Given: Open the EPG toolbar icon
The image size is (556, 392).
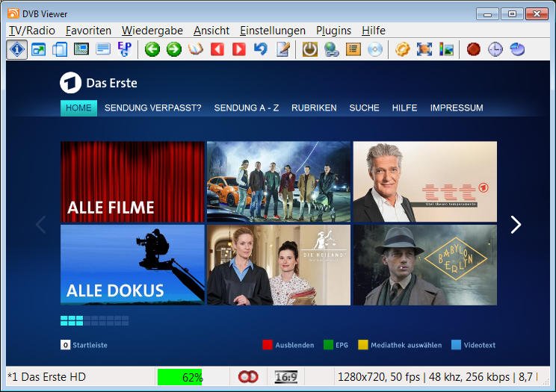Looking at the screenshot, I should 125,49.
